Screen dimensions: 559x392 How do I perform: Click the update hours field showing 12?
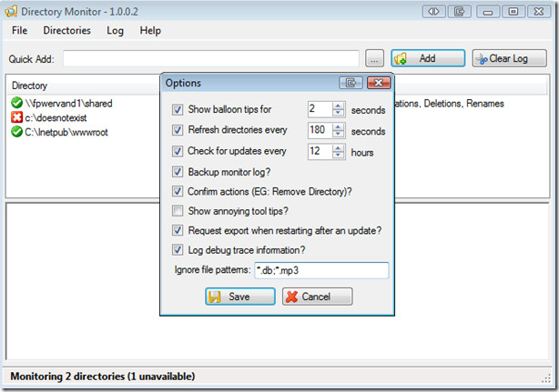[x=320, y=151]
